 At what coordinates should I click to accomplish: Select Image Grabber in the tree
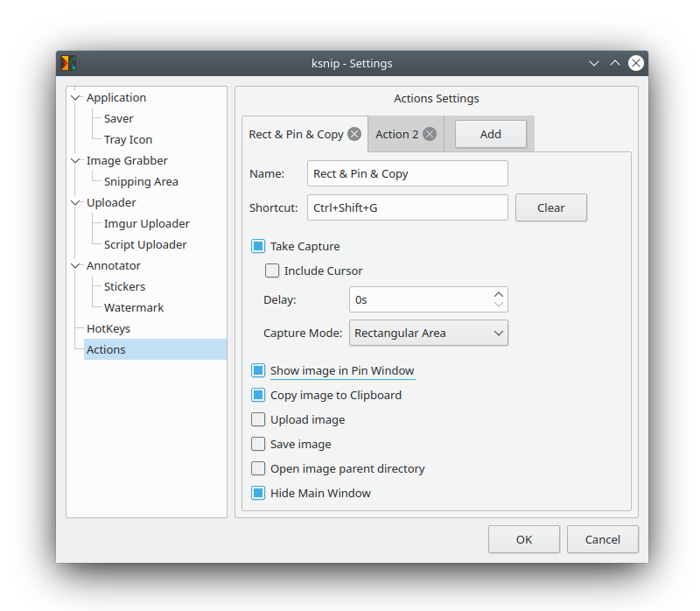(x=127, y=160)
